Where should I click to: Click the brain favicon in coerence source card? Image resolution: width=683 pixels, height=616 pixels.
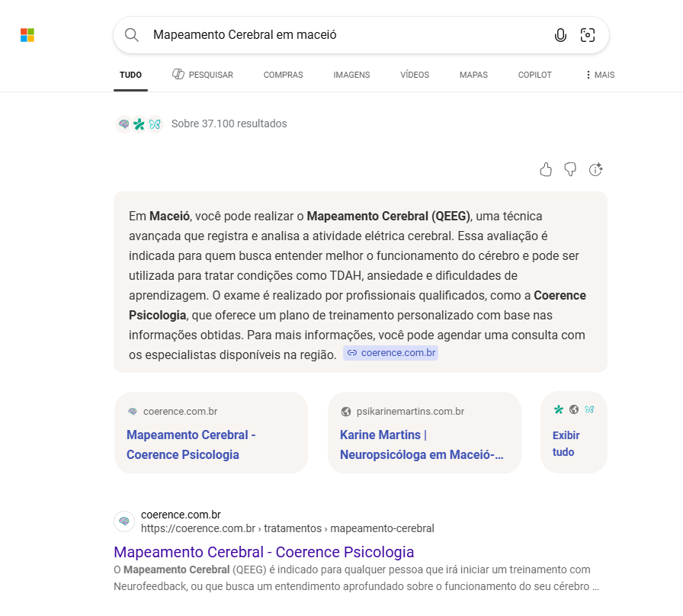133,412
